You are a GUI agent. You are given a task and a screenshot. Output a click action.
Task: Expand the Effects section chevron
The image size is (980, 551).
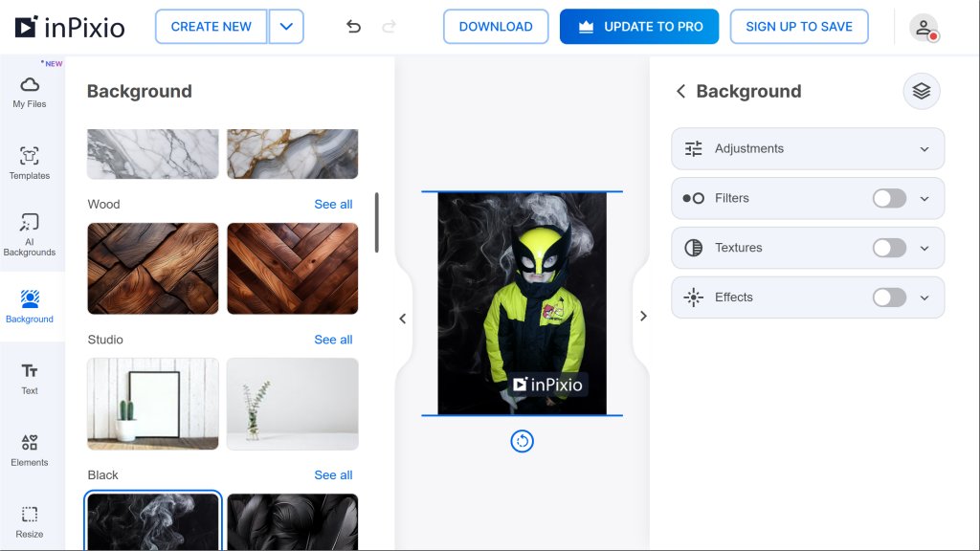(x=924, y=298)
